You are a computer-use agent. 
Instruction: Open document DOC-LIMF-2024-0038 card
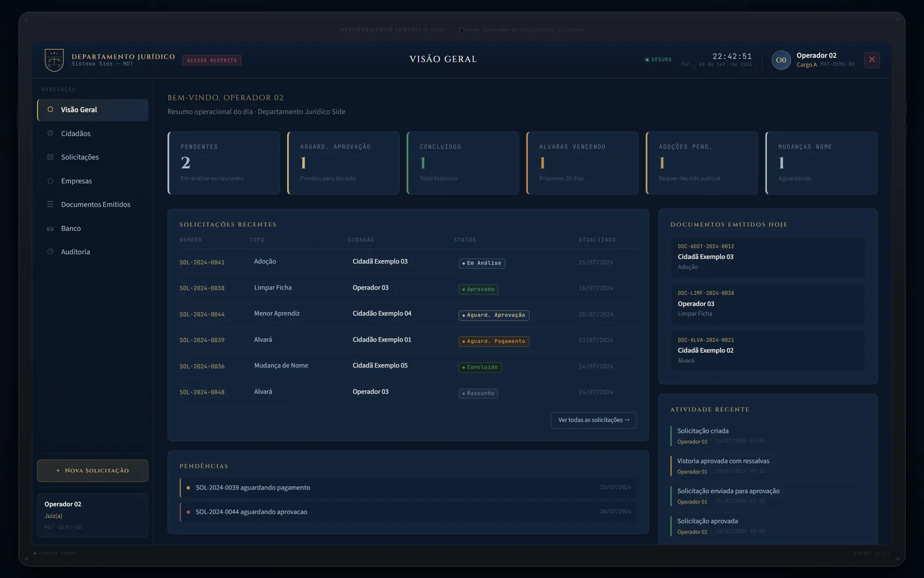(768, 304)
